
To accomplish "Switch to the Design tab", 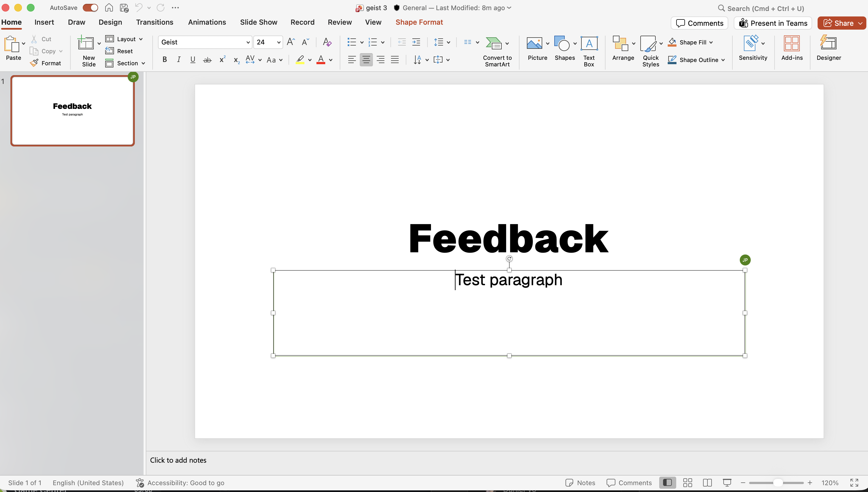I will point(110,22).
